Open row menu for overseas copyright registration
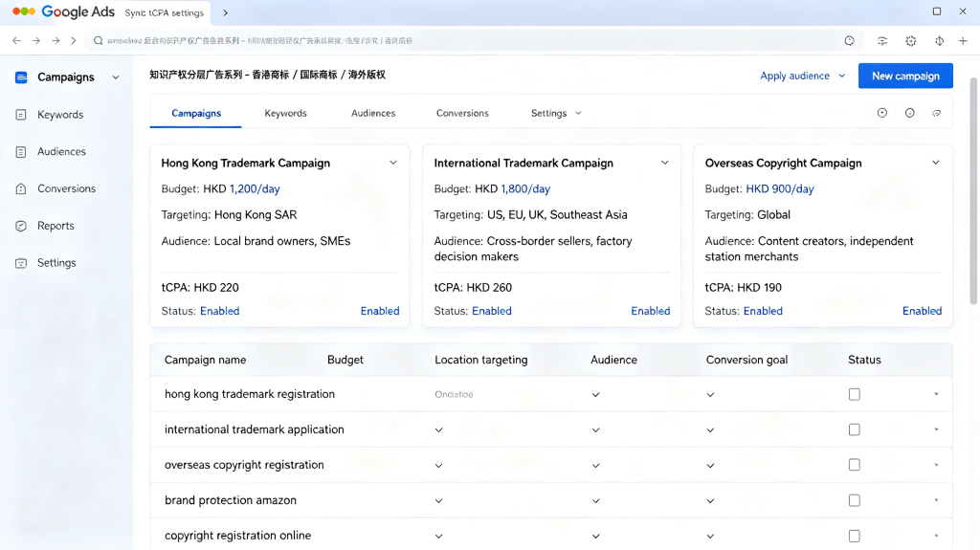The height and width of the screenshot is (550, 980). [x=936, y=465]
